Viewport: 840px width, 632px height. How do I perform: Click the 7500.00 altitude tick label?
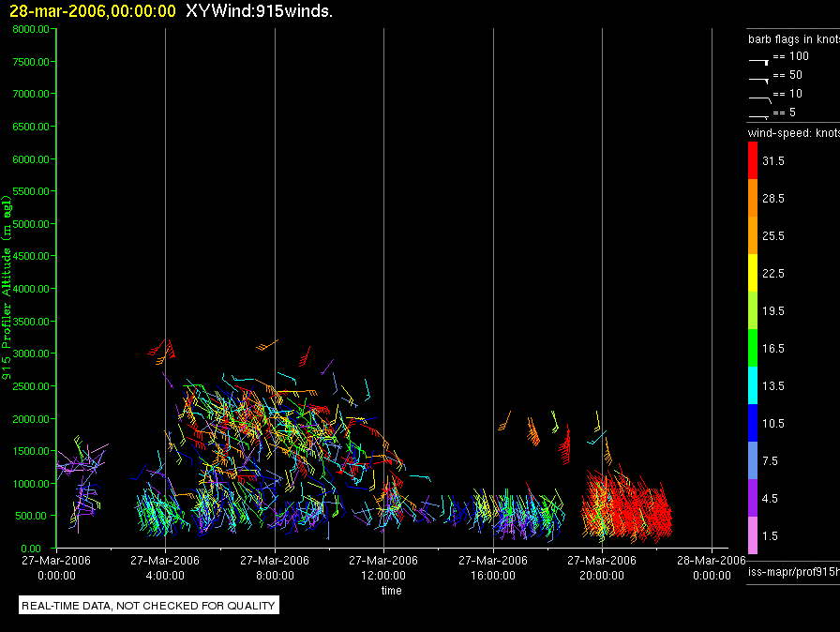[x=31, y=62]
